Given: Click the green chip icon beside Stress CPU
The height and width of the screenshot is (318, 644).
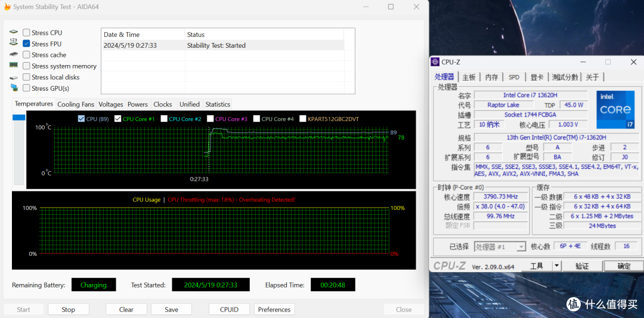Looking at the screenshot, I should click(14, 32).
